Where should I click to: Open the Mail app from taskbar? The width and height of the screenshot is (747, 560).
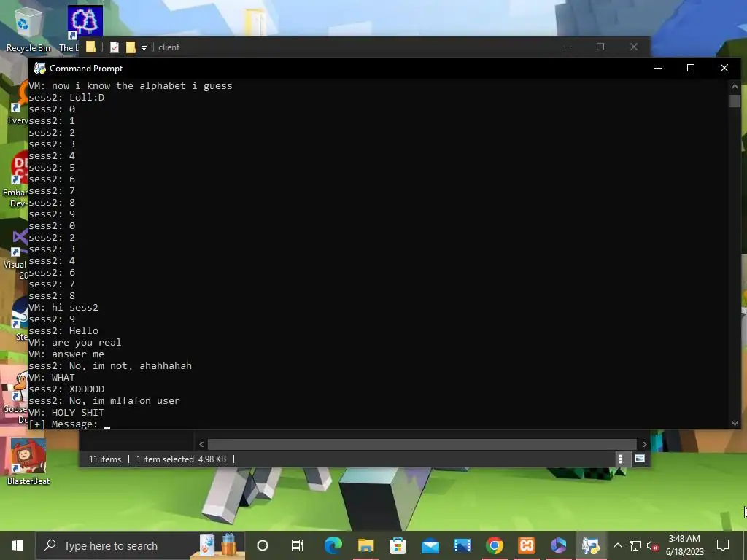[x=430, y=545]
